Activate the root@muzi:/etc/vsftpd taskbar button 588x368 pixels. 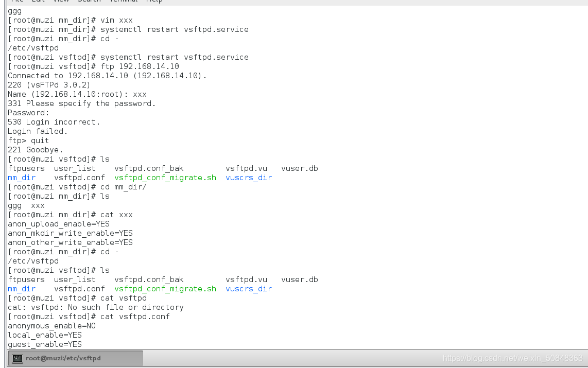[x=75, y=358]
